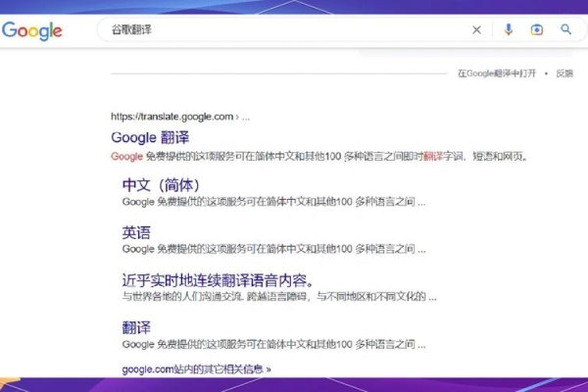Open search by image camera icon

537,29
